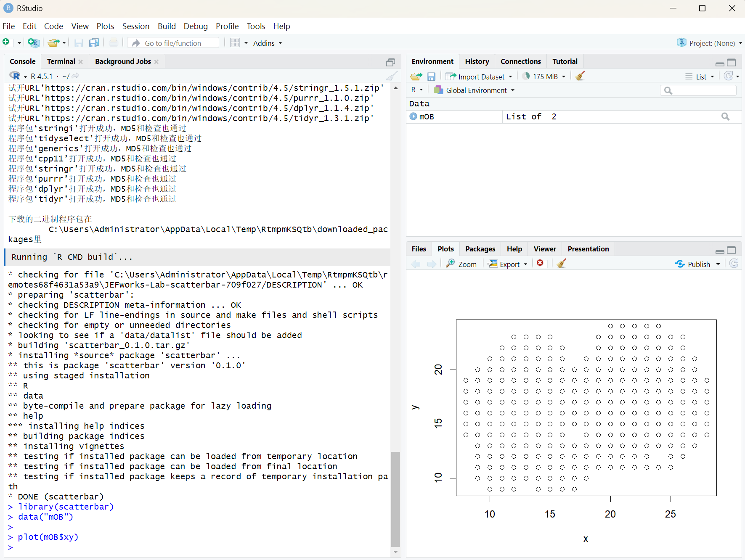Remove current plot red X icon
The height and width of the screenshot is (560, 745).
point(540,263)
